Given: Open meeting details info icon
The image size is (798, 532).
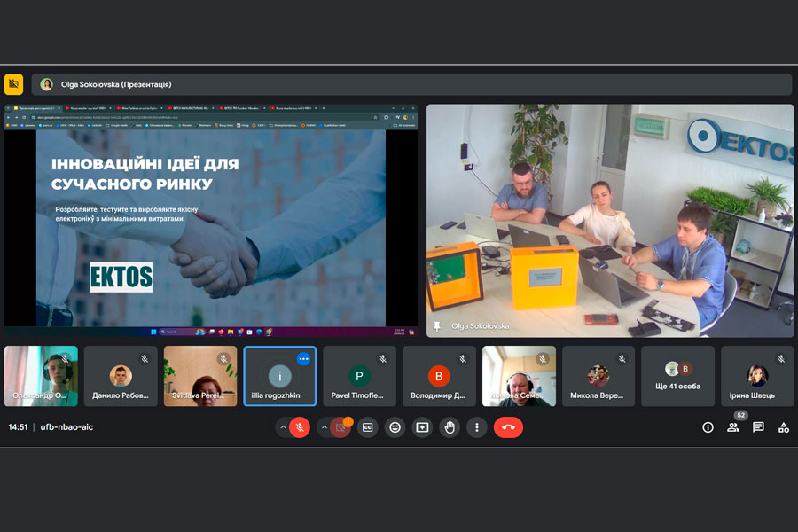Looking at the screenshot, I should click(708, 427).
